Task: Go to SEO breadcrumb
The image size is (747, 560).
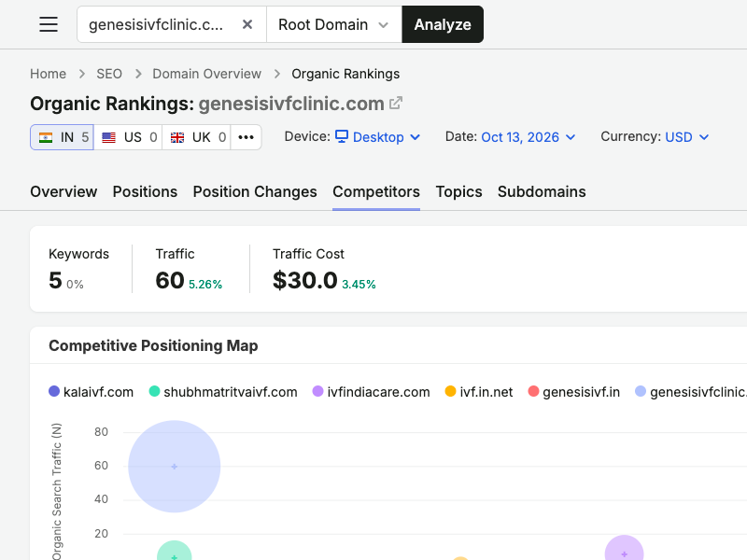Action: pyautogui.click(x=109, y=74)
